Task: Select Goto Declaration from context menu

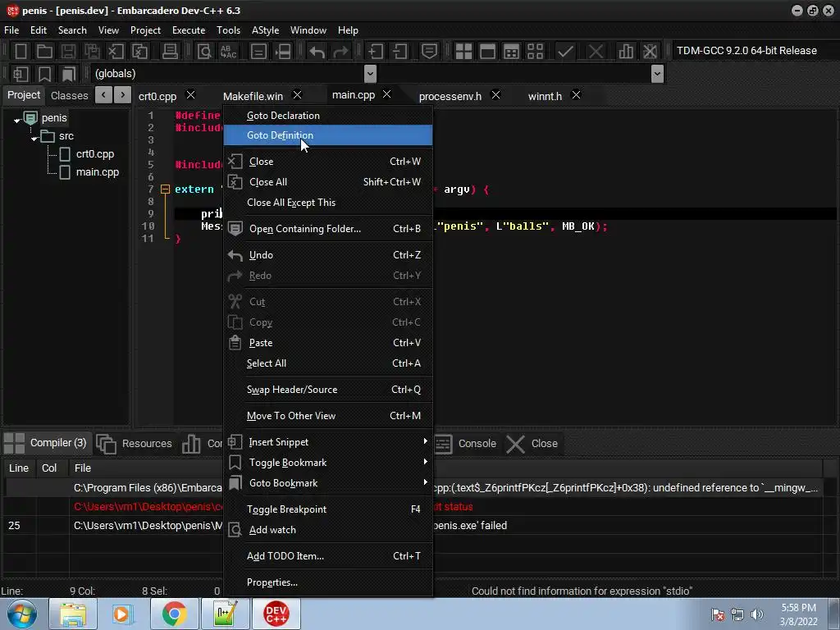Action: coord(328,115)
